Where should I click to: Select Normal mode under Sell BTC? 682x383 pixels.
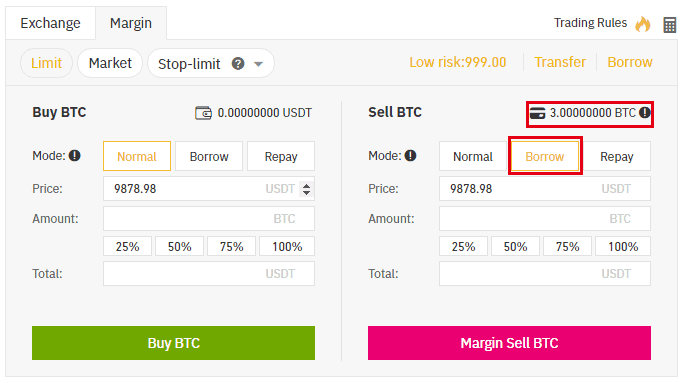[473, 156]
